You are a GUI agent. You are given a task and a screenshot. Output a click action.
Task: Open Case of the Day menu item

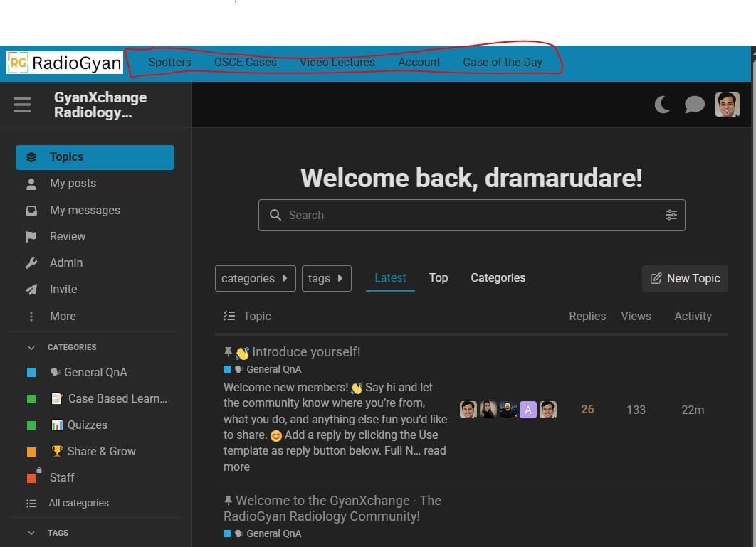click(x=502, y=62)
